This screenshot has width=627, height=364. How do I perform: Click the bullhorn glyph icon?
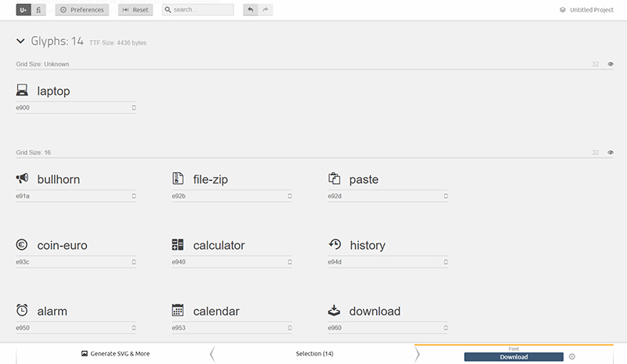pyautogui.click(x=22, y=178)
